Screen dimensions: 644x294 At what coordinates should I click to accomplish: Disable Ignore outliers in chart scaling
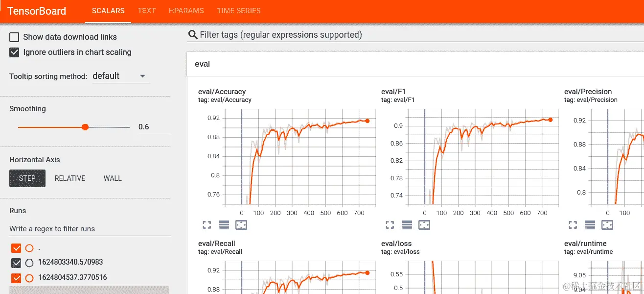15,52
